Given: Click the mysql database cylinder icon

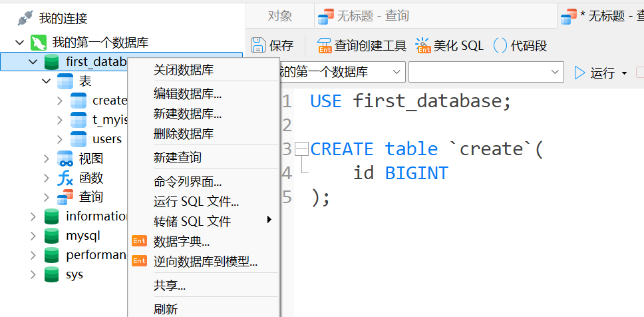Looking at the screenshot, I should (x=51, y=236).
